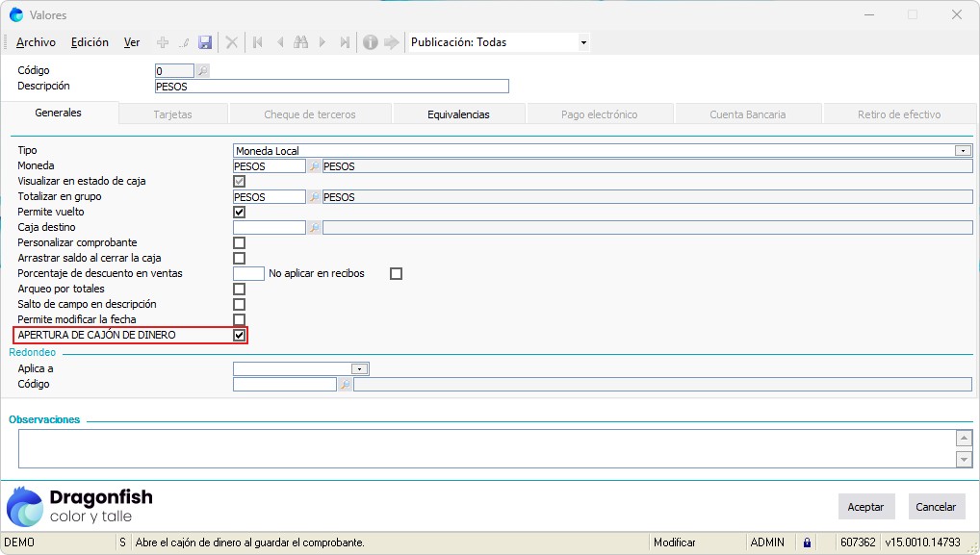The height and width of the screenshot is (555, 980).
Task: Open the Moneda lookup search icon
Action: click(x=314, y=166)
